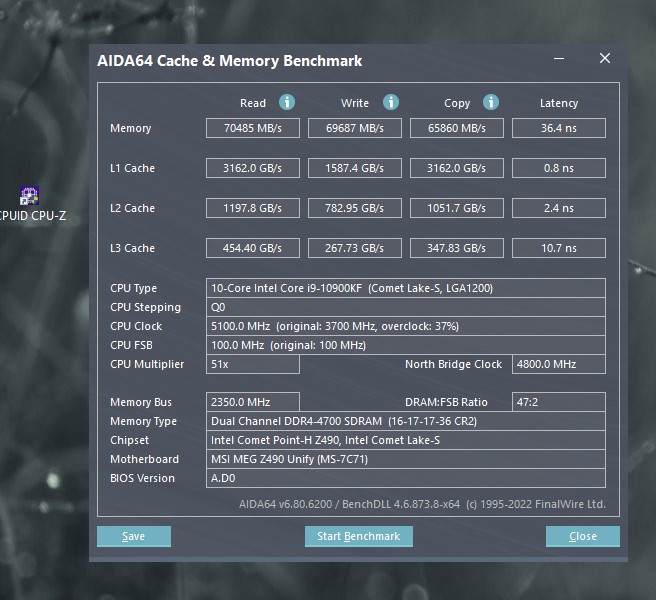
Task: Click the L1 Cache row label
Action: point(132,168)
